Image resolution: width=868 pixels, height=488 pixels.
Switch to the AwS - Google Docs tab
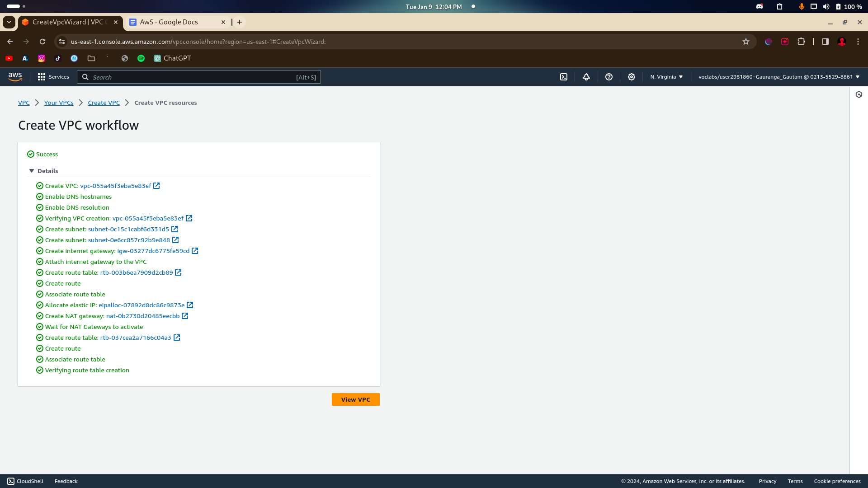click(x=169, y=22)
